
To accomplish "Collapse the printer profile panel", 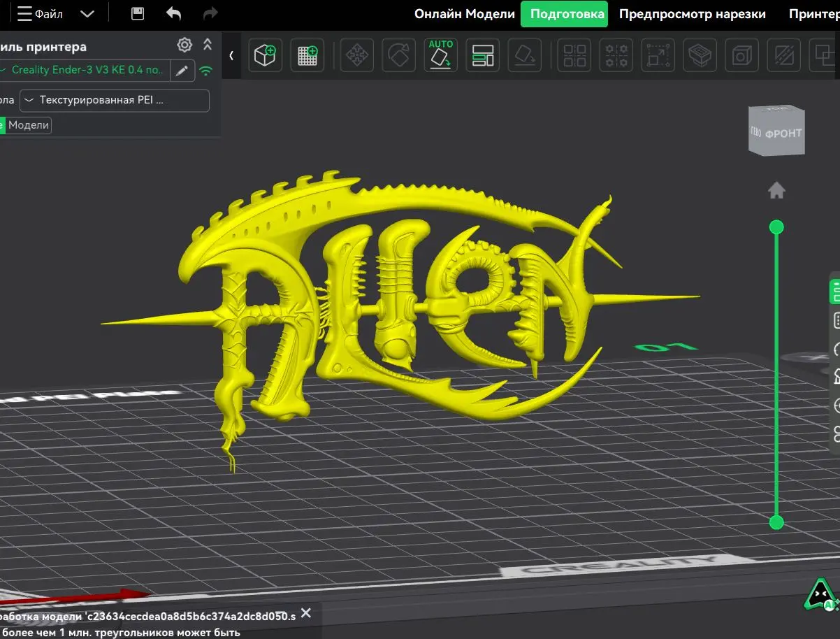I will [208, 45].
